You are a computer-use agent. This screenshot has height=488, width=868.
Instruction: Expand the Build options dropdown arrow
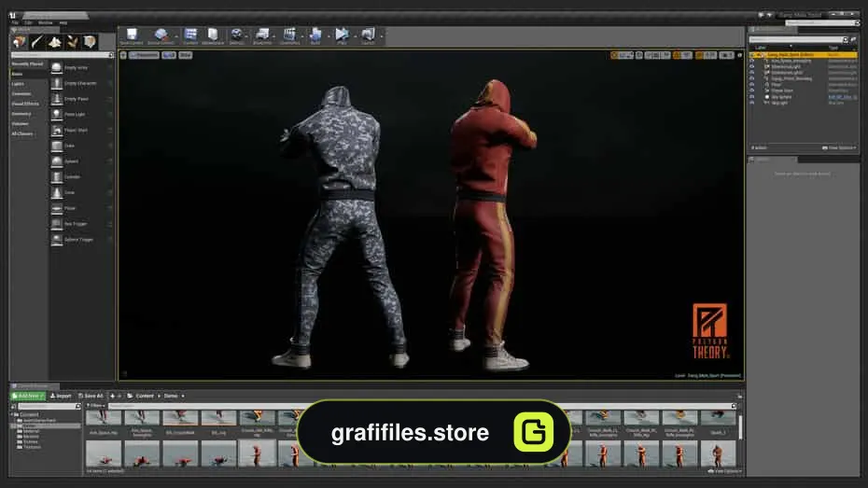click(x=329, y=36)
